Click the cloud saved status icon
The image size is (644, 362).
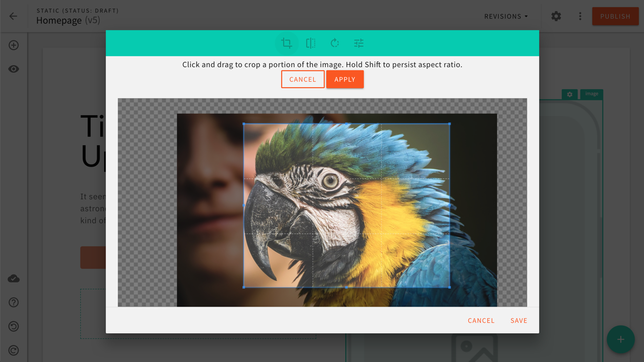(14, 279)
